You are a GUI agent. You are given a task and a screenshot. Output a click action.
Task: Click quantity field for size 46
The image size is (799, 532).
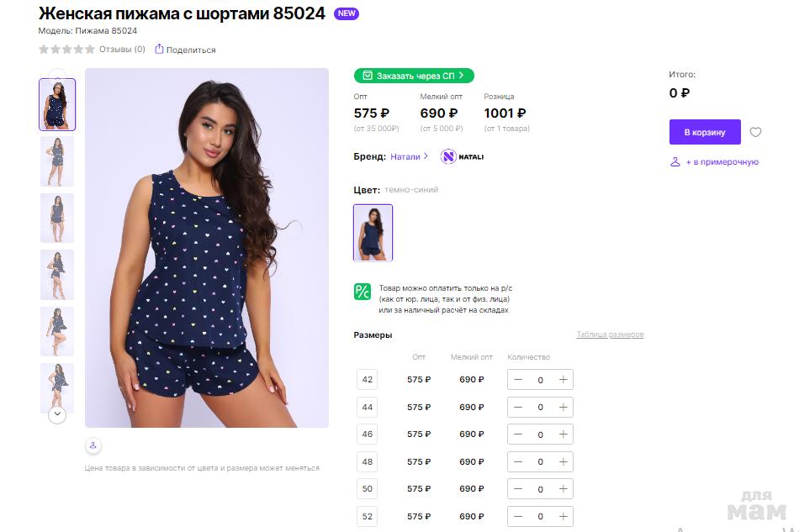coord(540,435)
